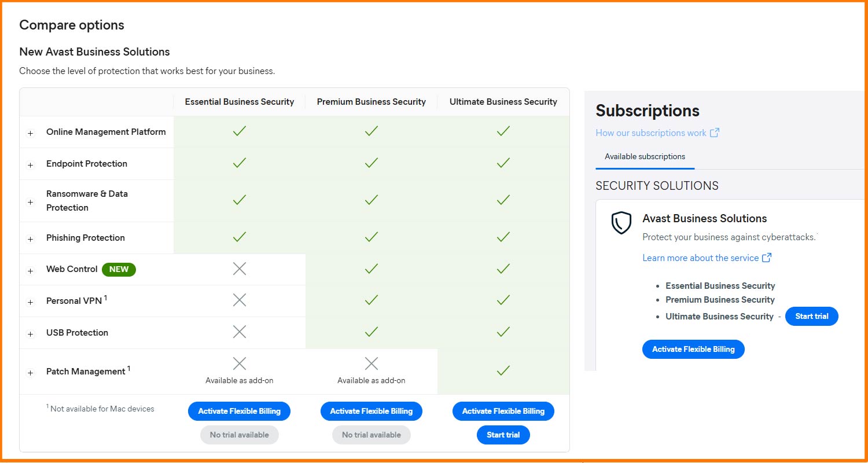
Task: Click the external link icon after Learn more about the service
Action: point(767,258)
